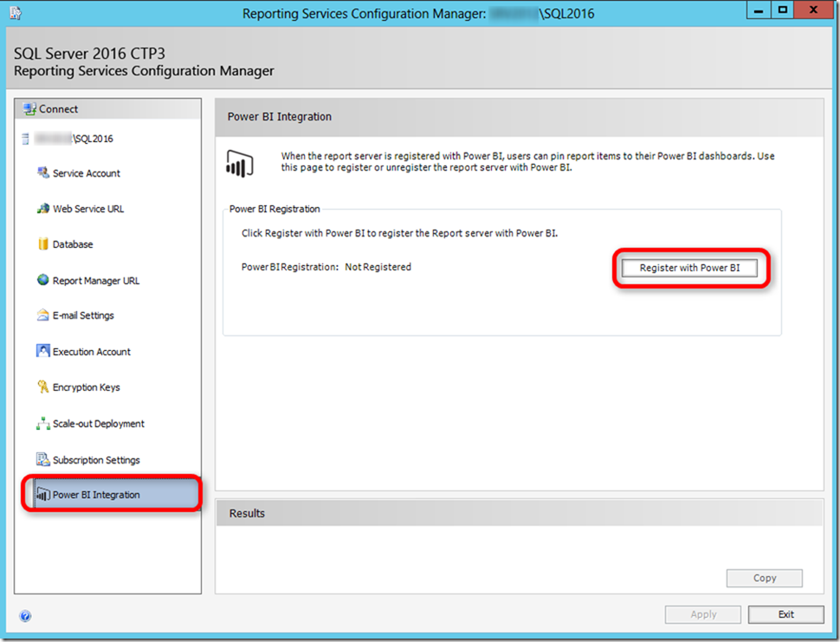Select Report Manager URL in sidebar
This screenshot has width=840, height=642.
pos(96,281)
